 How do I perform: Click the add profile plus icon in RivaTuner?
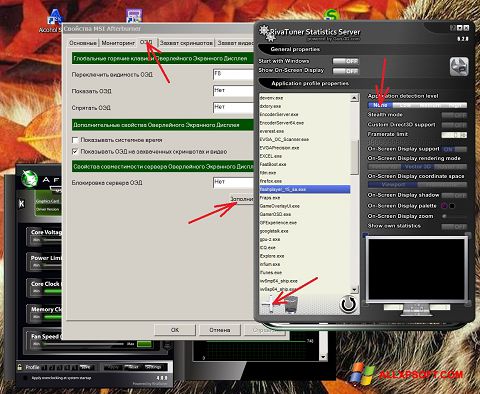(x=270, y=304)
